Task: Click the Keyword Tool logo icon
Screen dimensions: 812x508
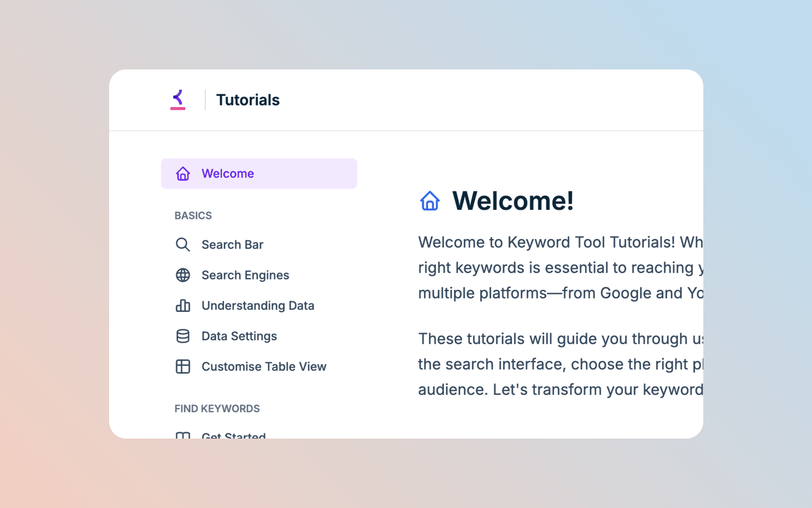Action: (x=178, y=100)
